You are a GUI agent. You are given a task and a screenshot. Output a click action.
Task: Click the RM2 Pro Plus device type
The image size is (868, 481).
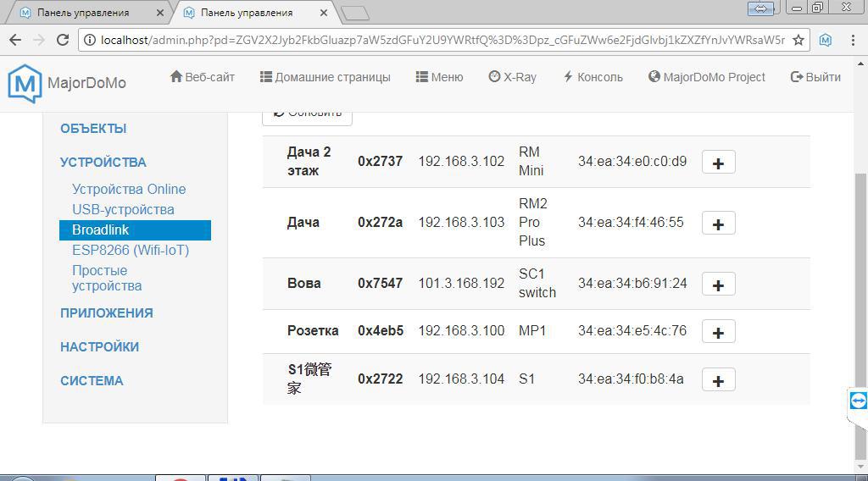[532, 222]
